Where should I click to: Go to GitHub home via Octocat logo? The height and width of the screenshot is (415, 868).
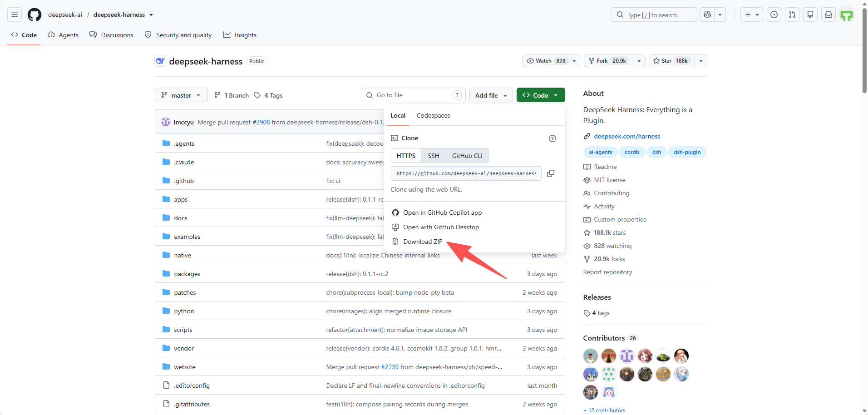[35, 15]
